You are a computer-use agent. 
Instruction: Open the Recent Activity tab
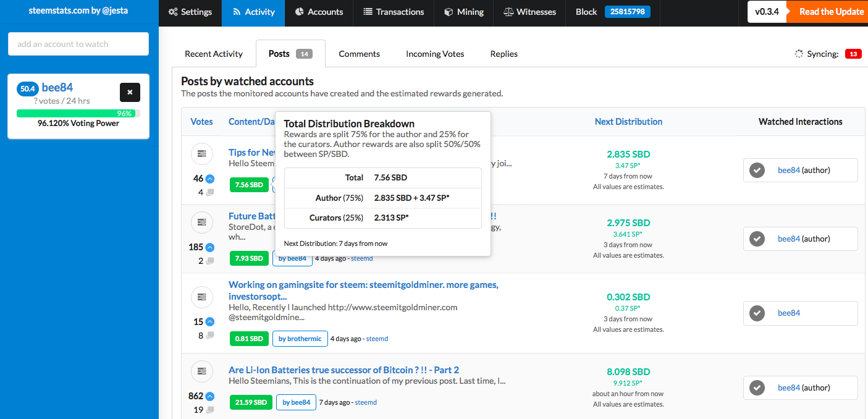(x=214, y=54)
